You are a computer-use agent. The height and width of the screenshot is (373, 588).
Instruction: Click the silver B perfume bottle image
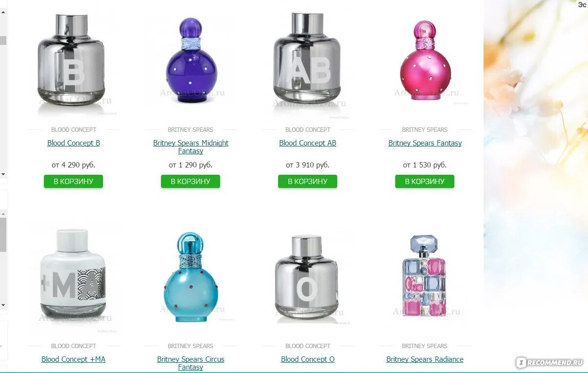click(x=71, y=60)
